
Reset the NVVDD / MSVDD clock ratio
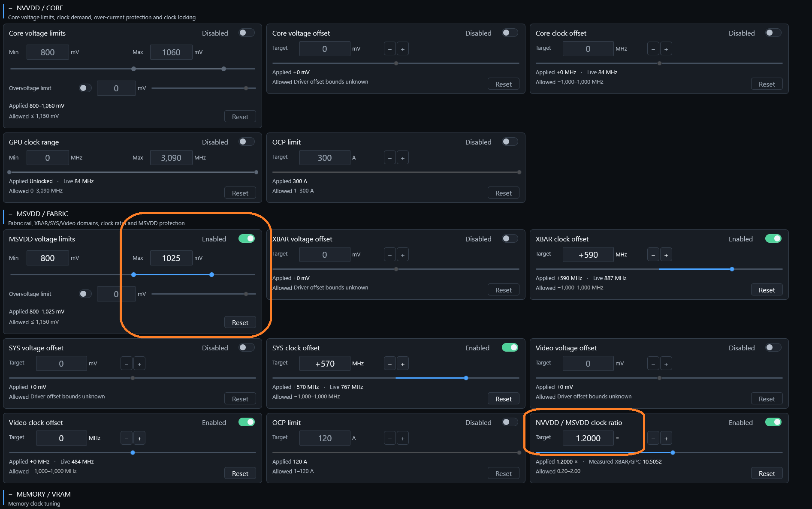[x=767, y=473]
